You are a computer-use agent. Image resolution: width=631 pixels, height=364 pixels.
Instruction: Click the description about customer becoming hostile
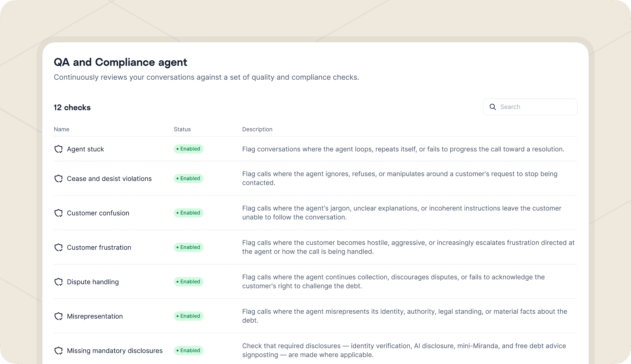tap(409, 247)
